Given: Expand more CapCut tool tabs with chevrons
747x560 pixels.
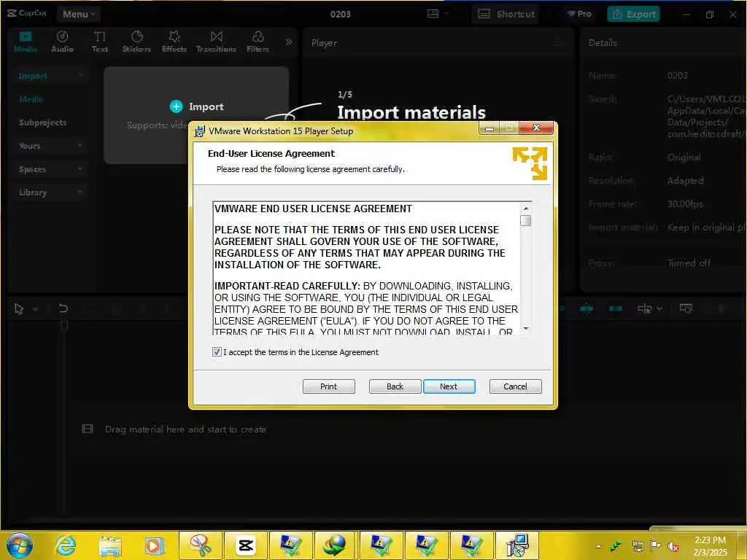Looking at the screenshot, I should tap(288, 42).
